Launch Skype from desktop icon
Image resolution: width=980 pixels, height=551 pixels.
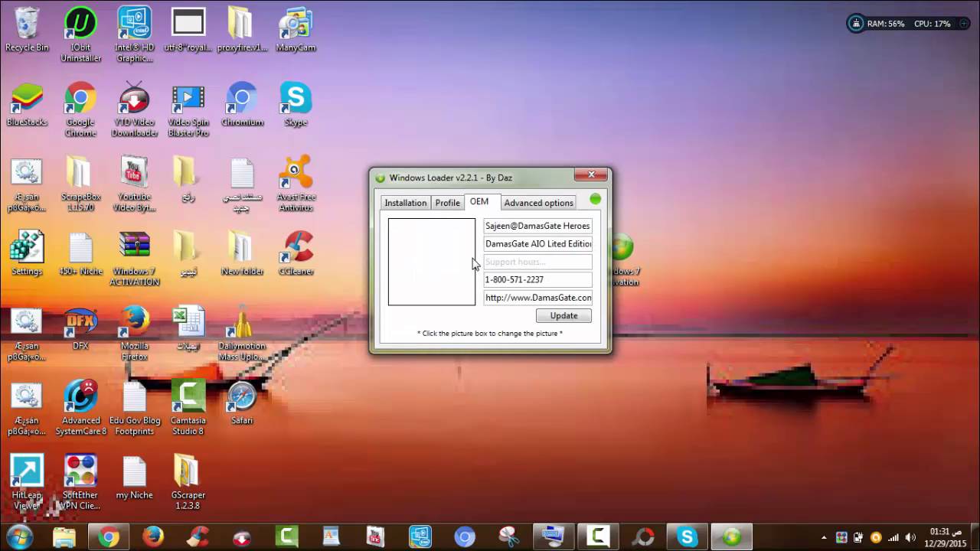click(296, 105)
